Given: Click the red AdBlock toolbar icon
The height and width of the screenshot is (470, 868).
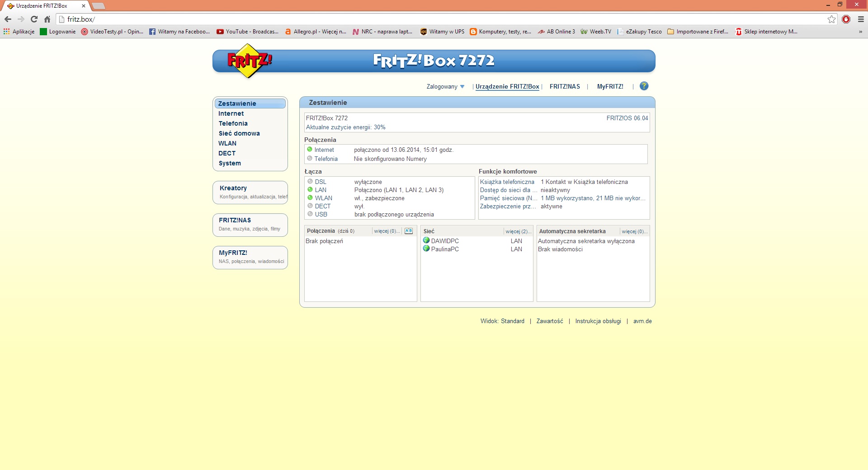Looking at the screenshot, I should [x=846, y=19].
